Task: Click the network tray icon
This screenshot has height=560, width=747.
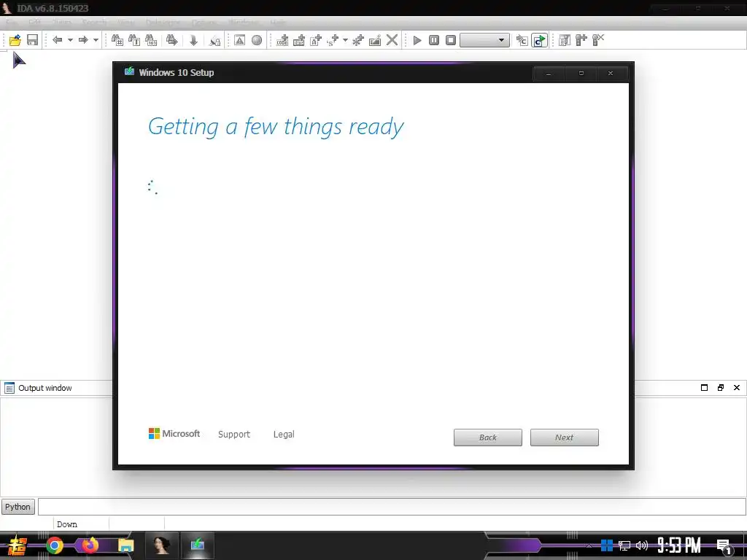Action: tap(624, 545)
